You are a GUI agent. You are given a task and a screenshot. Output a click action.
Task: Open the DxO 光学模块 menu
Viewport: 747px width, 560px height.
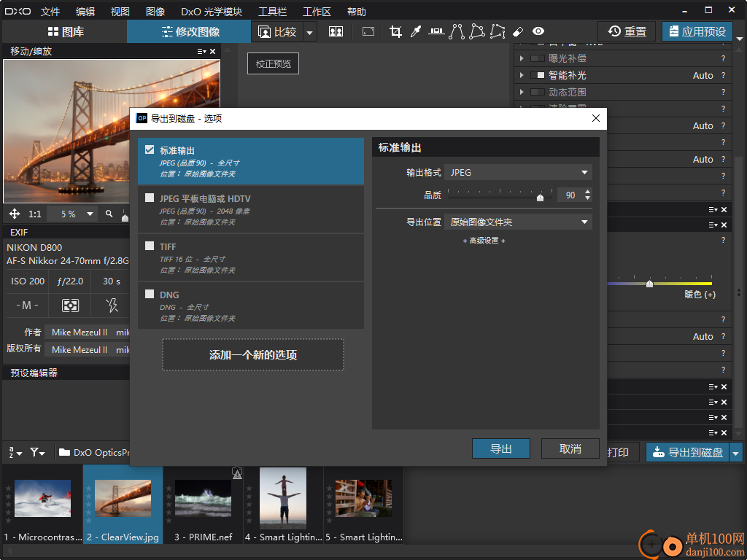(212, 12)
